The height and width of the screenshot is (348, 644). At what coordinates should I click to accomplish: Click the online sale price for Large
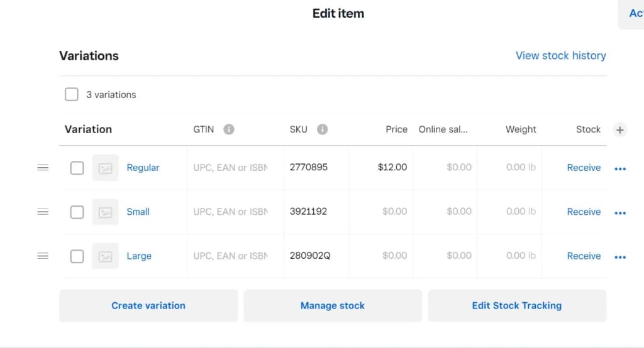tap(445, 256)
